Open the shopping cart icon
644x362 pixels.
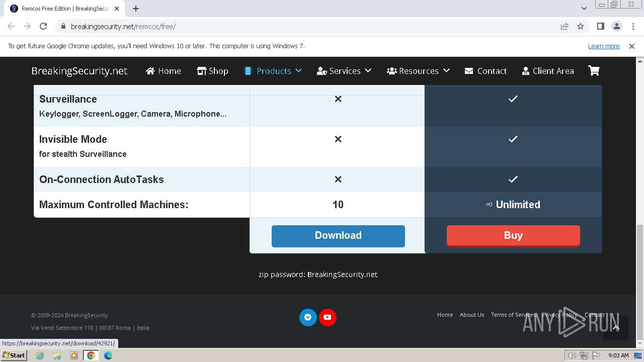click(594, 71)
